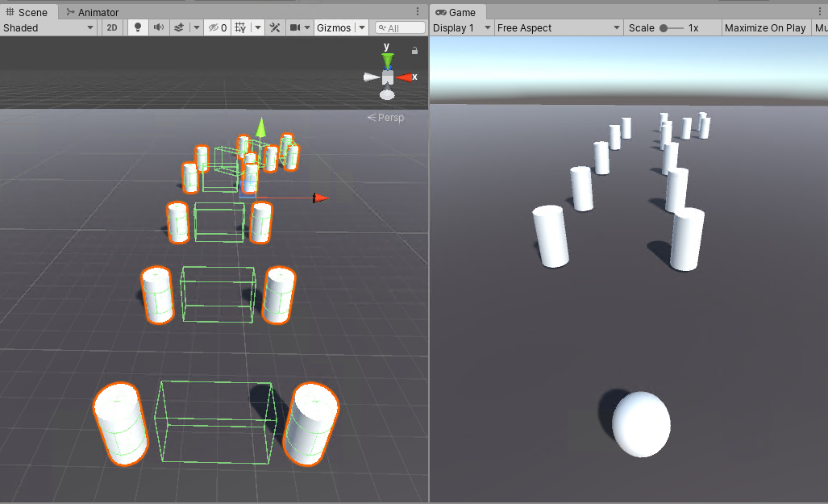
Task: Toggle the padlock near the scene gizmo
Action: [414, 50]
